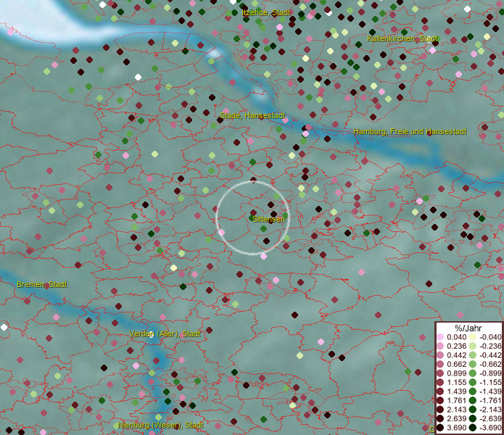Screen dimensions: 504x435
Task: Click the 0.662 legend value
Action: click(456, 365)
